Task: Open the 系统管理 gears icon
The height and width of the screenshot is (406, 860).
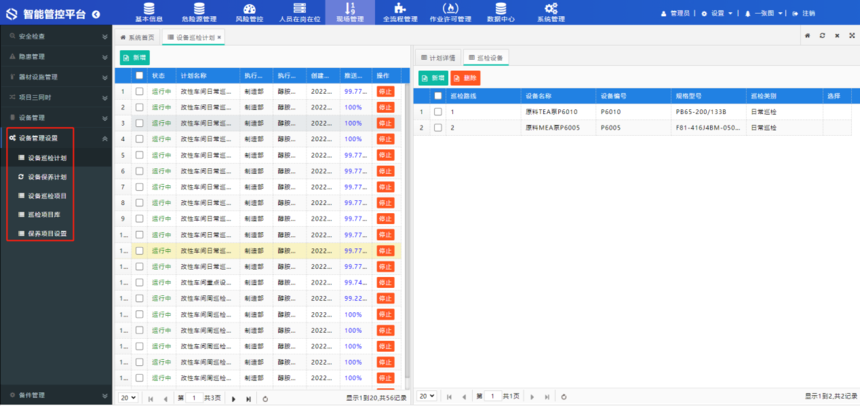Action: [551, 8]
